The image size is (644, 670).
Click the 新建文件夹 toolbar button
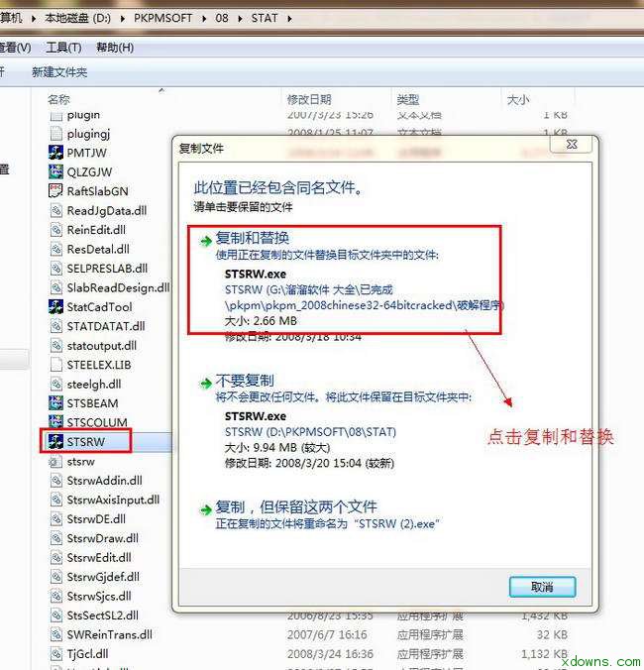pos(59,71)
